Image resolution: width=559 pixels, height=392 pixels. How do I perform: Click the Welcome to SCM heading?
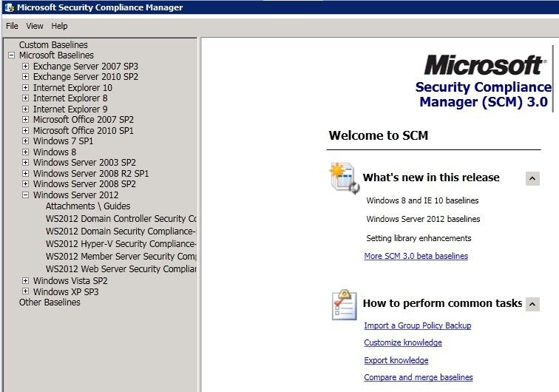pyautogui.click(x=379, y=135)
